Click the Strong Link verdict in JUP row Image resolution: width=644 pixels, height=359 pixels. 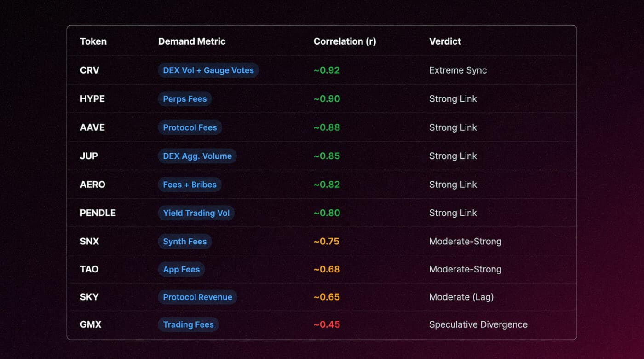click(453, 156)
